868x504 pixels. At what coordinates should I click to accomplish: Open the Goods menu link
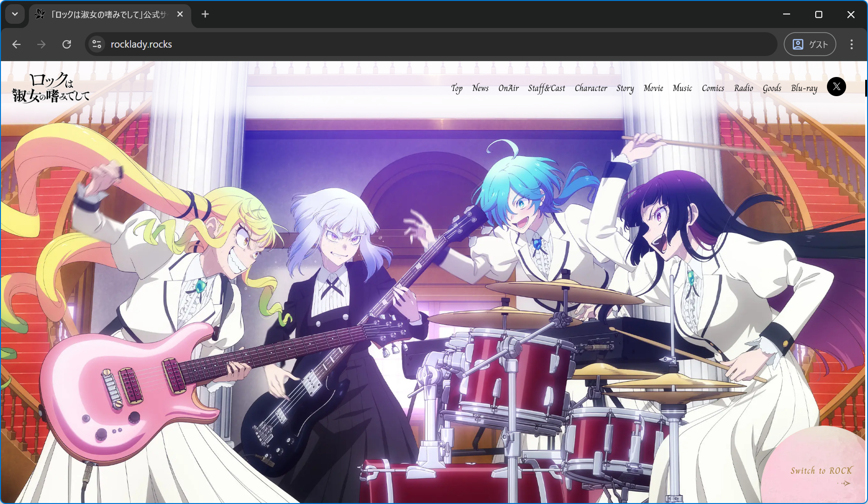[x=772, y=88]
